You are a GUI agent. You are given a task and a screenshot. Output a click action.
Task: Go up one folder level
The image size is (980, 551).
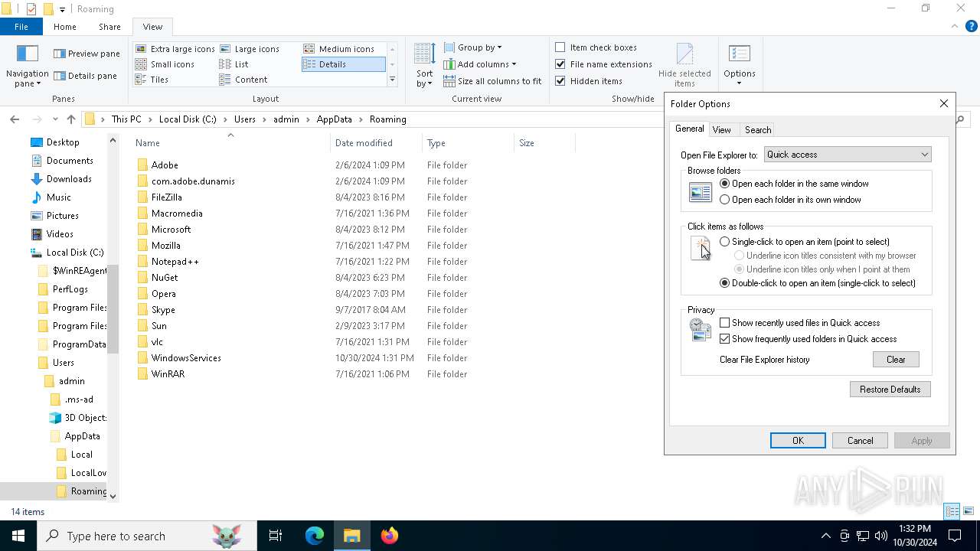[71, 119]
